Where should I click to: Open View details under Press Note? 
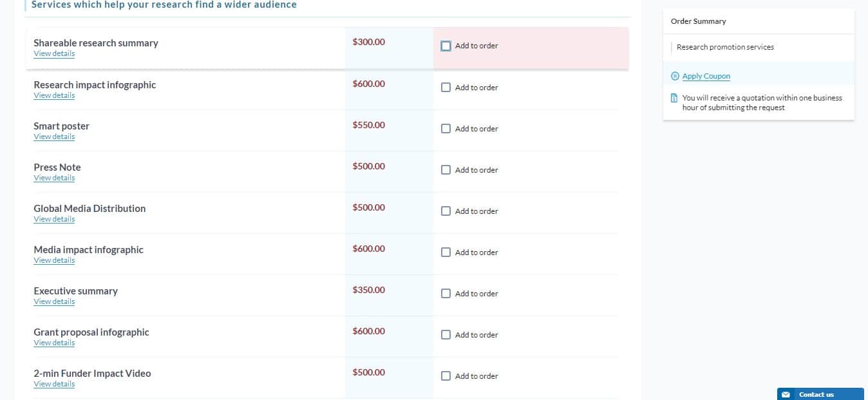pos(54,178)
